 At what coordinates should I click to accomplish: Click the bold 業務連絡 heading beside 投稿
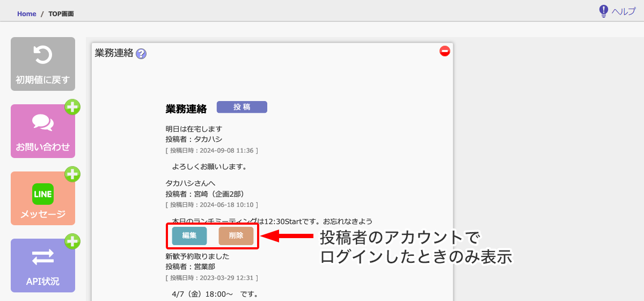click(186, 109)
